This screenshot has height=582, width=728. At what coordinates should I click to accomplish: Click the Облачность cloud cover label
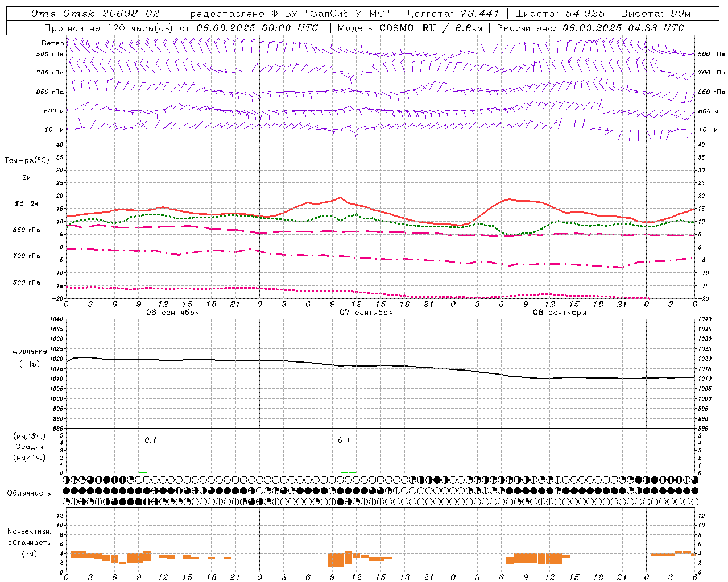click(29, 493)
